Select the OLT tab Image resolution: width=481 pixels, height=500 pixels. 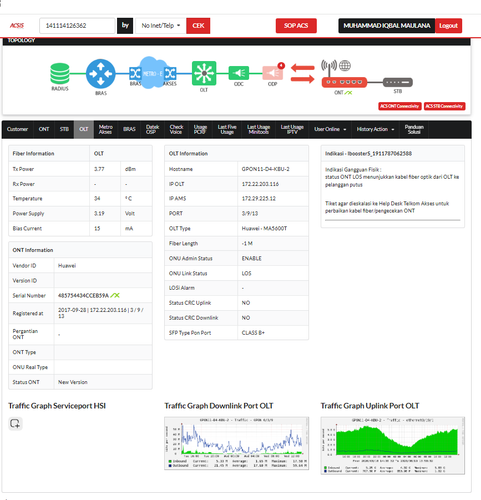84,129
